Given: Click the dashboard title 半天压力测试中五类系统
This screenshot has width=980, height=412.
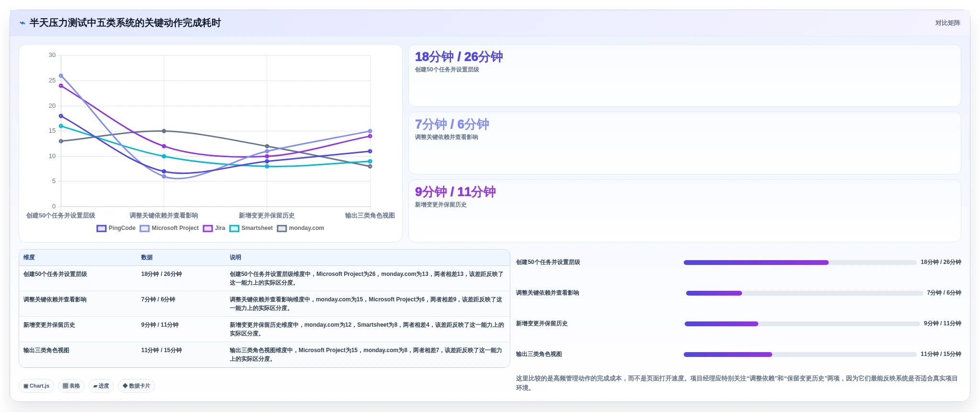Looking at the screenshot, I should pyautogui.click(x=125, y=23).
